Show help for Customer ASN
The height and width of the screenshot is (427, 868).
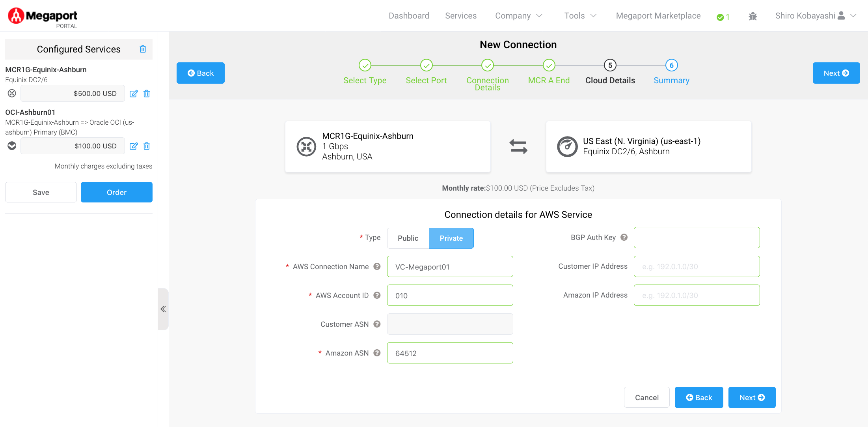coord(377,324)
